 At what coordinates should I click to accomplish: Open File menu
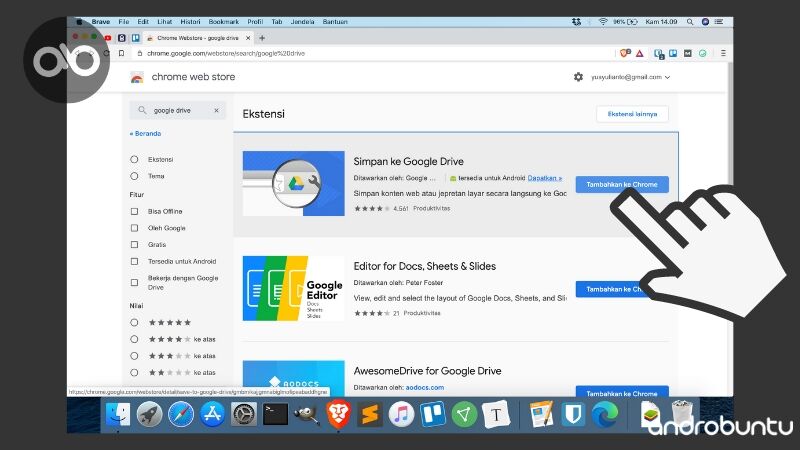tap(123, 21)
